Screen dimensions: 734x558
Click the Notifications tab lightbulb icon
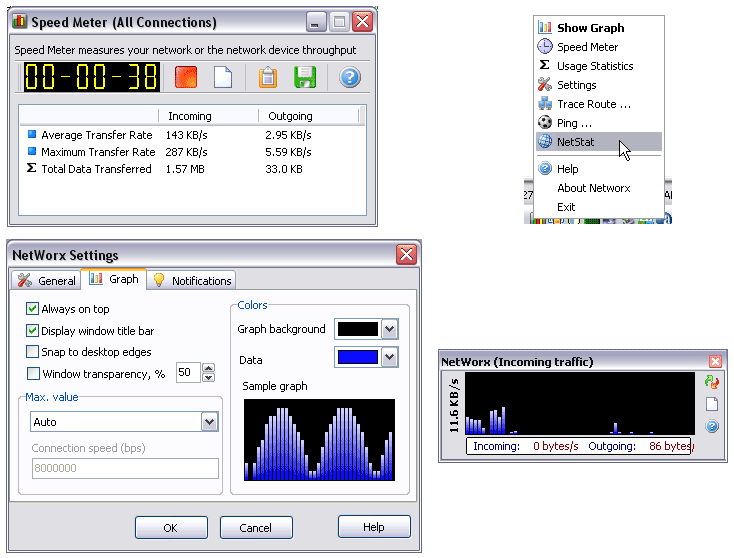[x=159, y=280]
